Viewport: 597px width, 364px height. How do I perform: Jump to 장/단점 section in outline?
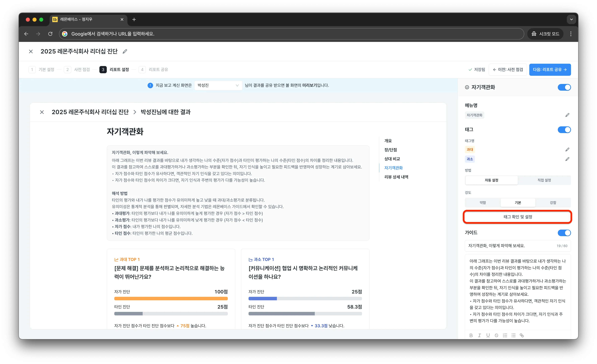(x=391, y=150)
